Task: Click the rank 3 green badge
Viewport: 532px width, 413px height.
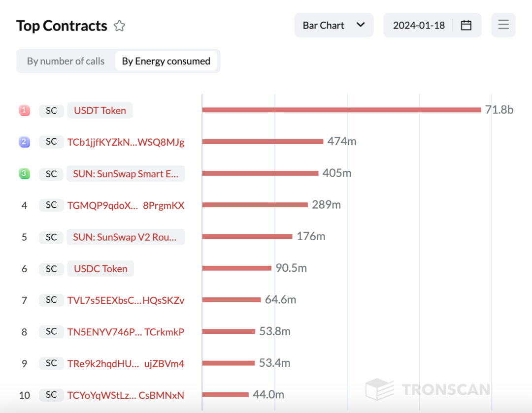Action: point(24,174)
